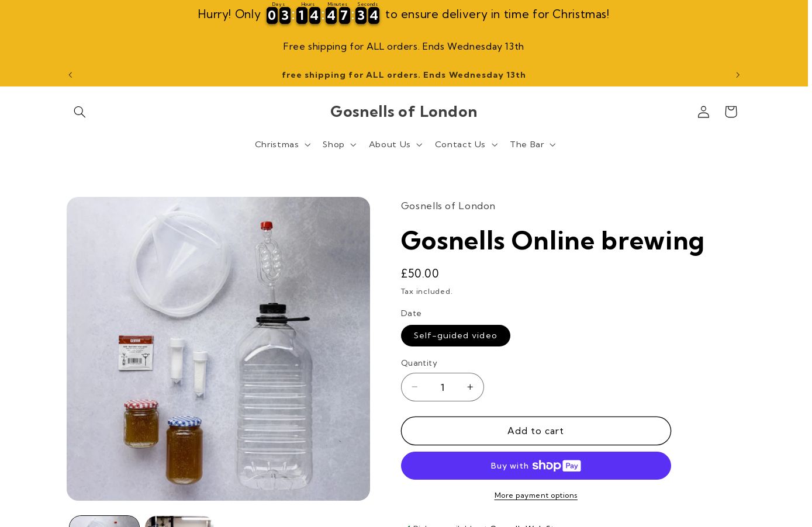Click the quantity number input field
Viewport: 812px width, 527px height.
coord(443,387)
